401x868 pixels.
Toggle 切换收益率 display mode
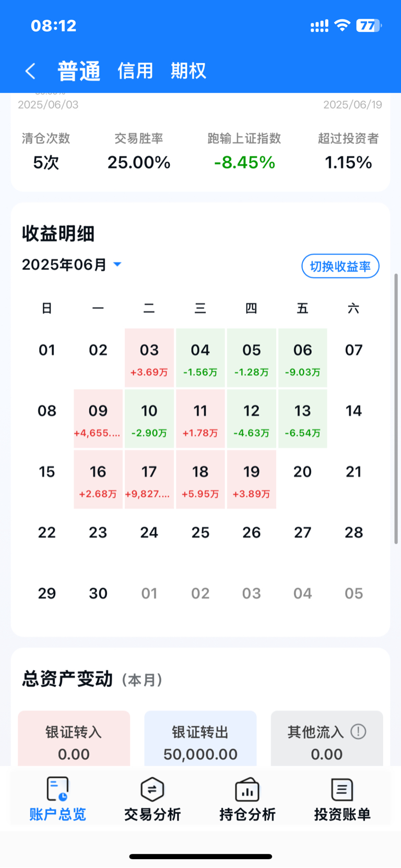pyautogui.click(x=340, y=266)
